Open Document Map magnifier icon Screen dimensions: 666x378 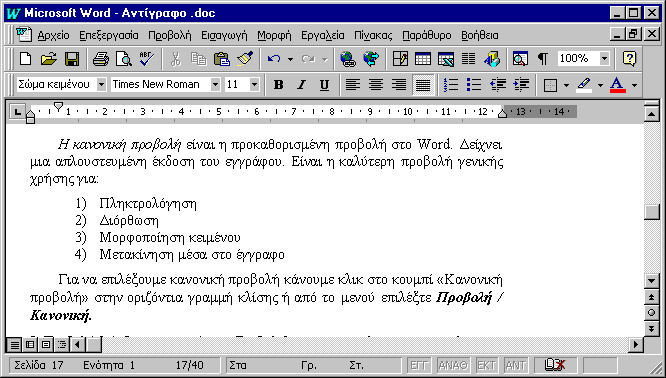(x=520, y=59)
